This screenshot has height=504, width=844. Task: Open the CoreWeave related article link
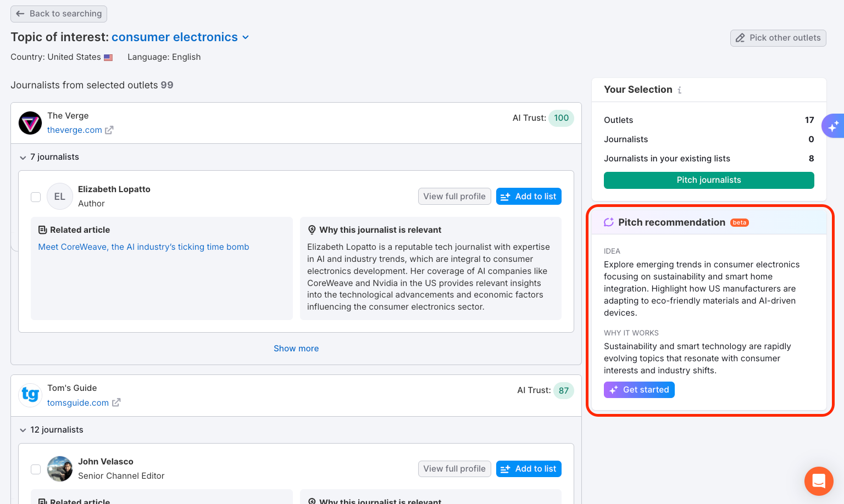coord(143,247)
